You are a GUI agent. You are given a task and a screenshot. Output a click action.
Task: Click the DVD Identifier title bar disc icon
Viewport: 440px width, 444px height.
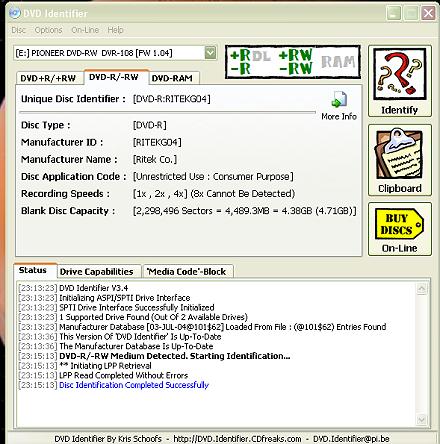(15, 13)
